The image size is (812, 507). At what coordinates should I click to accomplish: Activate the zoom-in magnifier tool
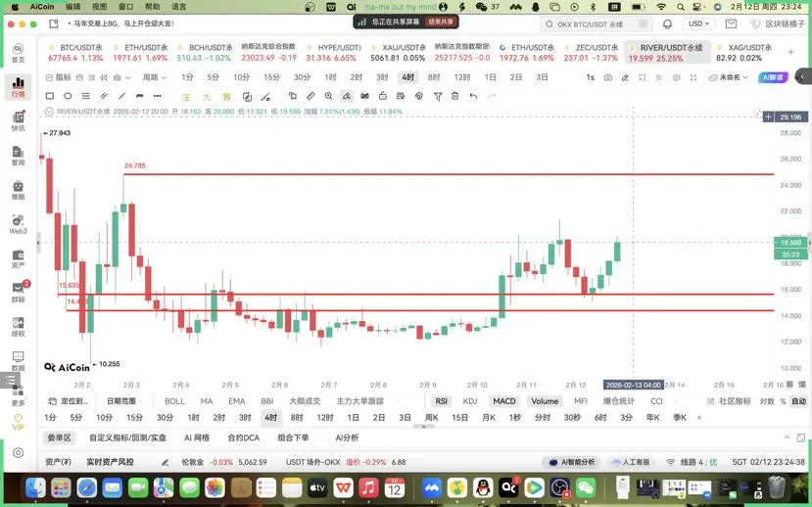pyautogui.click(x=328, y=96)
